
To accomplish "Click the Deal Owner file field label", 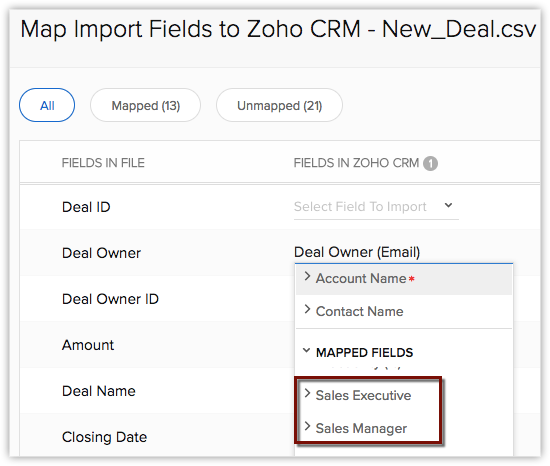I will pos(101,253).
